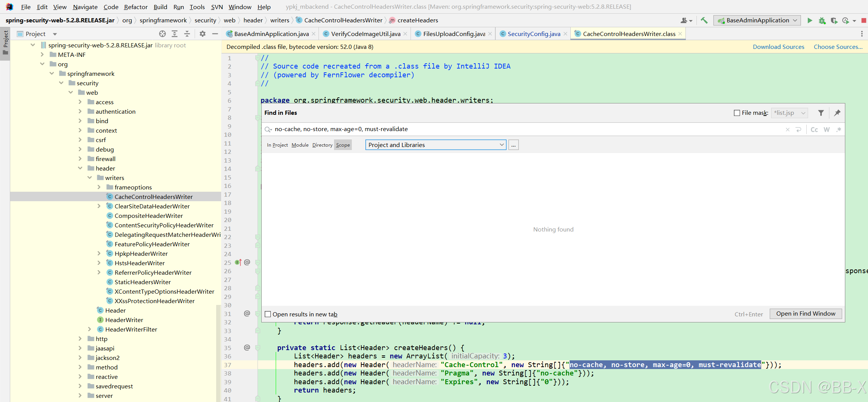The image size is (868, 402).
Task: Open the Navigate menu
Action: point(85,7)
